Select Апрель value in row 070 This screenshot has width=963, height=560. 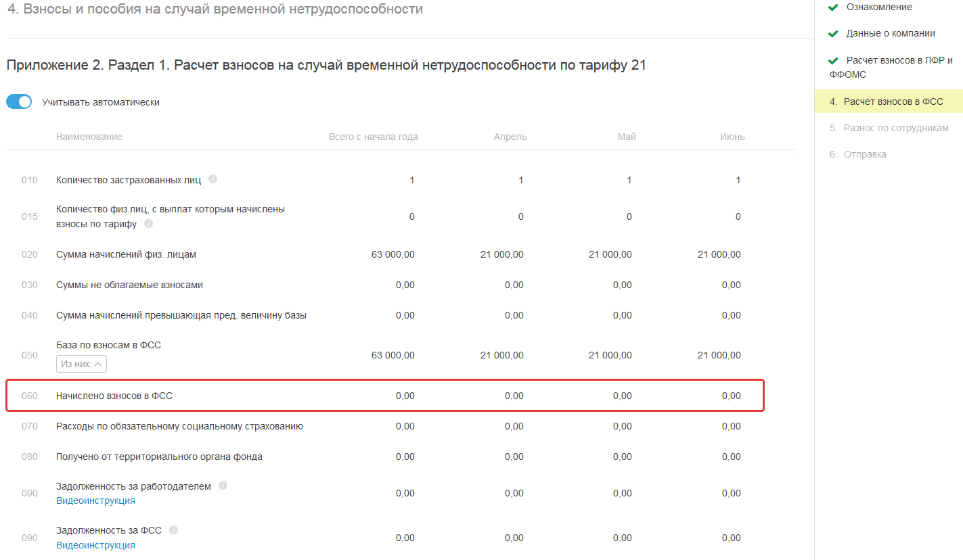[514, 426]
